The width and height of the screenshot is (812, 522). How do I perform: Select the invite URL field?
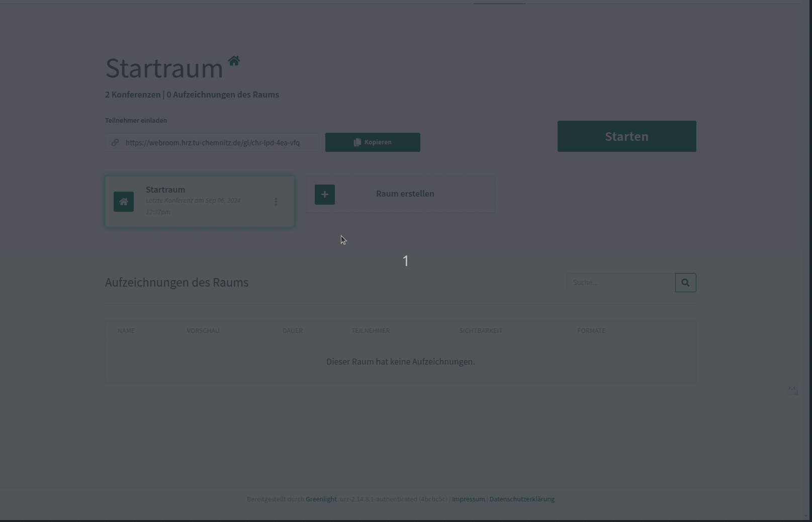coord(212,142)
